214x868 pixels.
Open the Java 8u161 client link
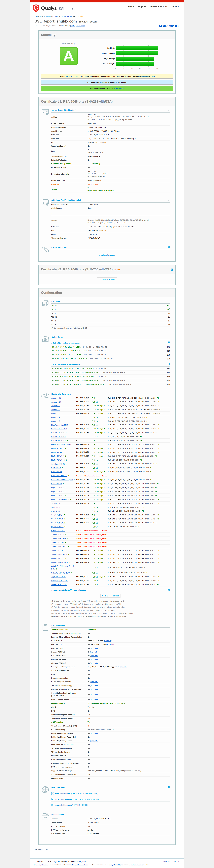click(x=56, y=503)
